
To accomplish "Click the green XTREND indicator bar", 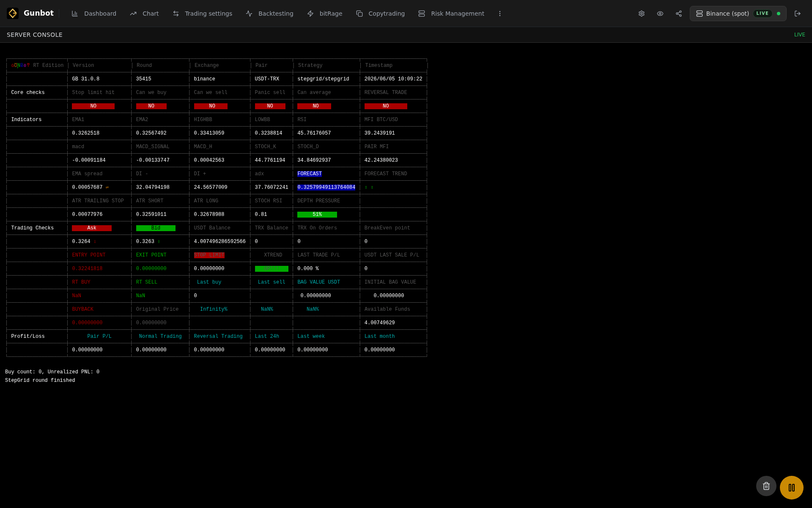I will (x=272, y=269).
